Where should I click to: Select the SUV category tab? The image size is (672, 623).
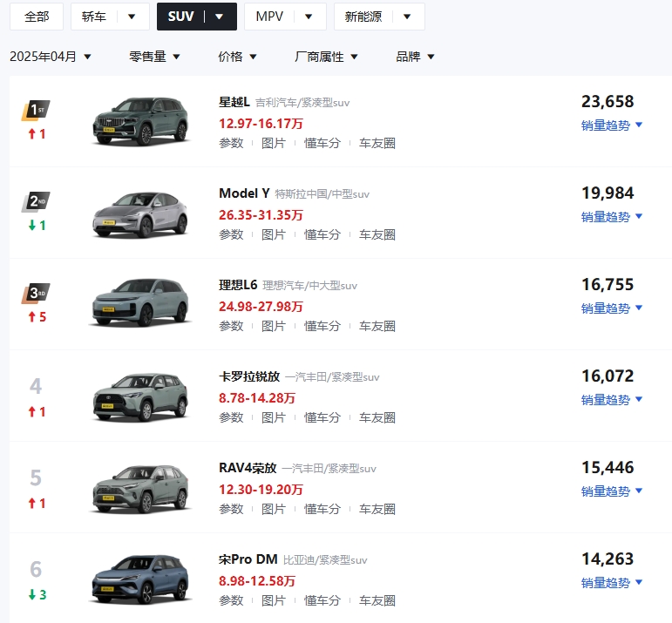[181, 17]
